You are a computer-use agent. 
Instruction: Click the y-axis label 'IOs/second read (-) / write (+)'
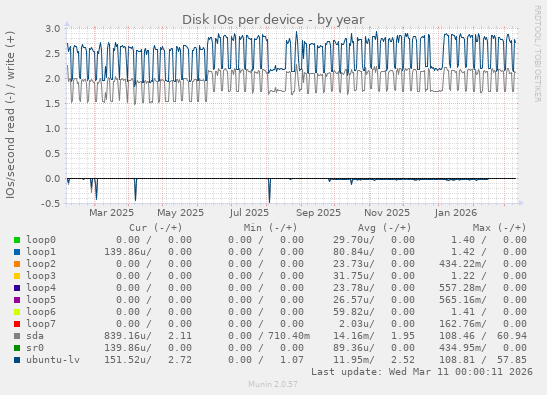(x=10, y=115)
